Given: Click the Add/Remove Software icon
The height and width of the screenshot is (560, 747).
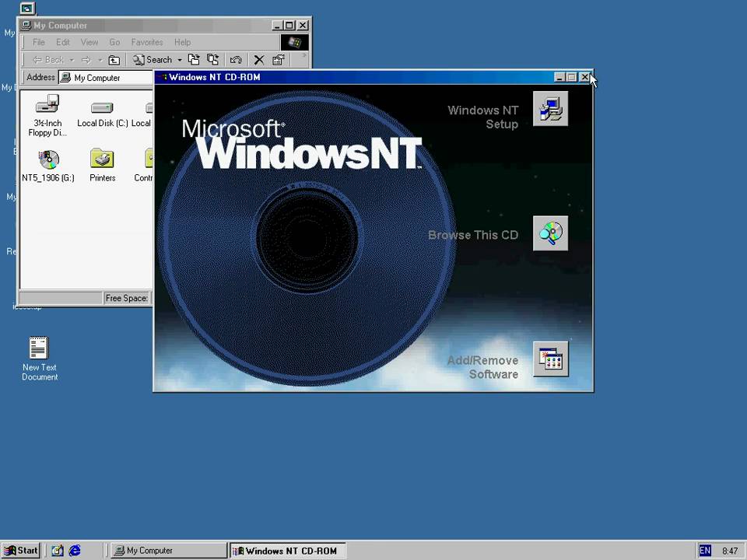Looking at the screenshot, I should pyautogui.click(x=550, y=359).
